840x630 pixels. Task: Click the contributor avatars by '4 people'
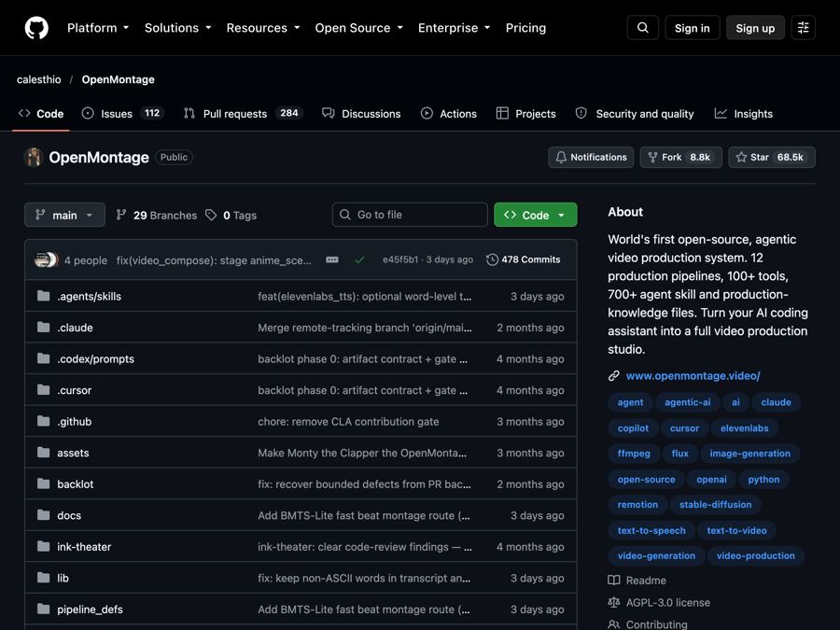(x=46, y=259)
